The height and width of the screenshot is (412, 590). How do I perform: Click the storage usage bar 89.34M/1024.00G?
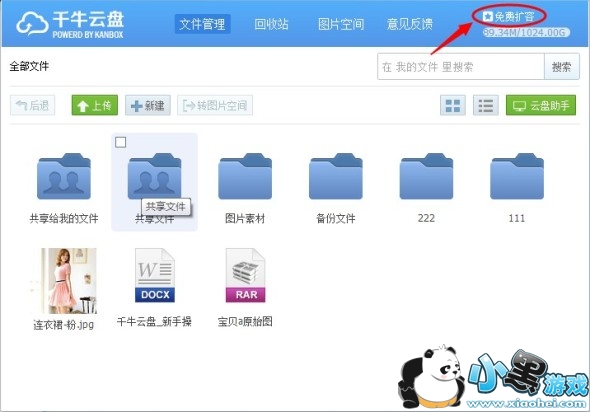point(526,32)
